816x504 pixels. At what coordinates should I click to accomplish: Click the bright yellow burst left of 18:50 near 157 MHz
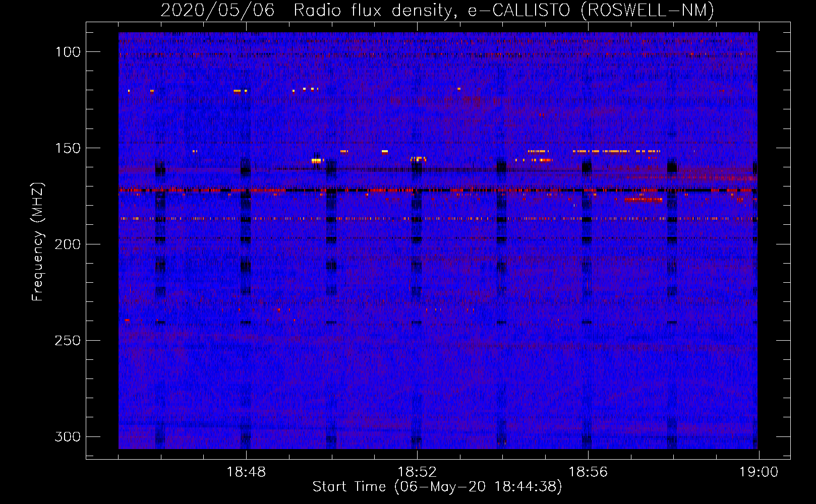click(x=316, y=161)
